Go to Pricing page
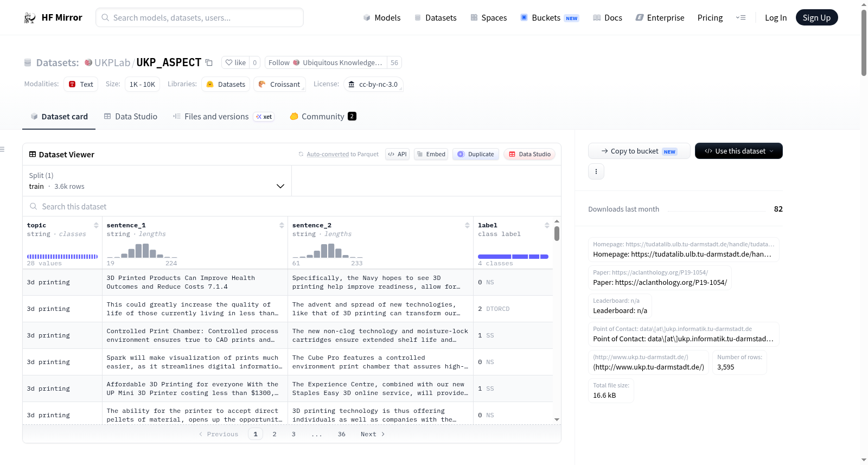This screenshot has width=868, height=465. [710, 18]
